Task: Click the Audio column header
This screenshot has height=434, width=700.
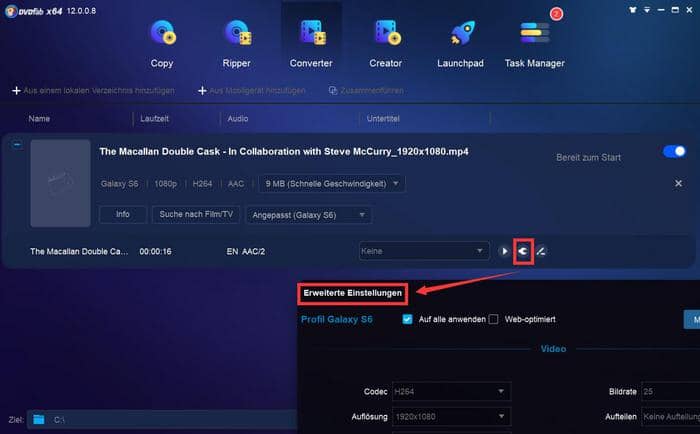Action: (238, 119)
